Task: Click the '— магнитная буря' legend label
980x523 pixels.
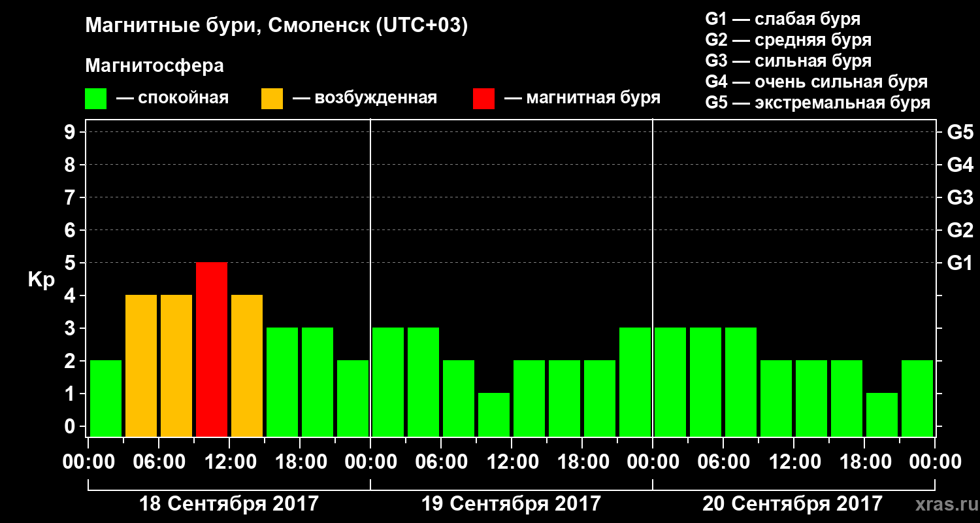Action: 582,99
